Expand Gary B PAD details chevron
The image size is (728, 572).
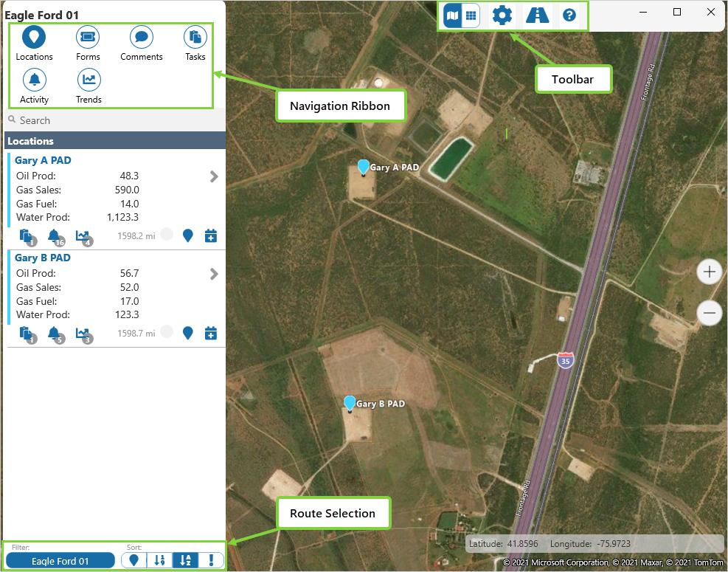tap(214, 274)
